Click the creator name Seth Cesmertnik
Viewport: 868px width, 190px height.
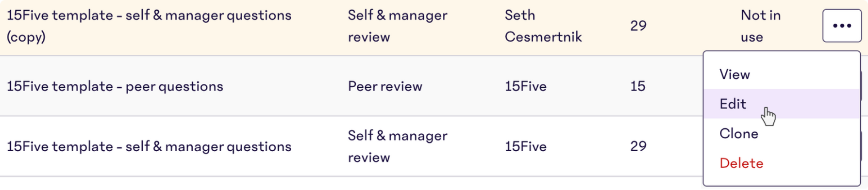[x=543, y=26]
